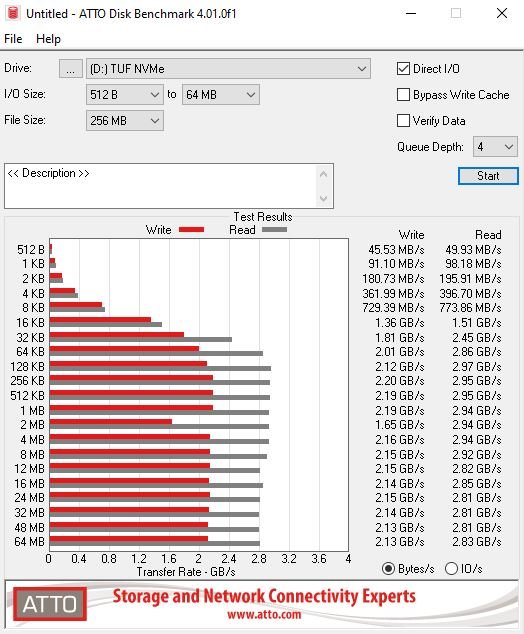Click the ATTO Disk Benchmark title bar icon
Viewport: 524px width, 634px height.
(13, 13)
